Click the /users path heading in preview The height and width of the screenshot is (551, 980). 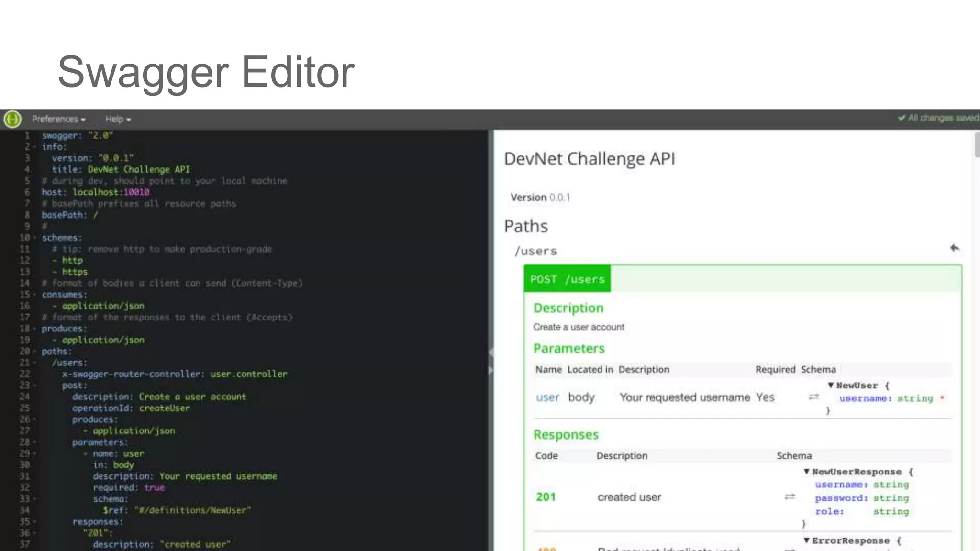(x=535, y=251)
